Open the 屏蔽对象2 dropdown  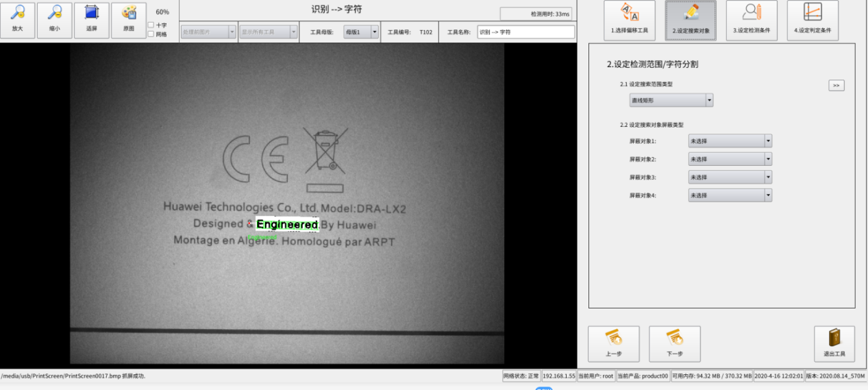tap(730, 159)
